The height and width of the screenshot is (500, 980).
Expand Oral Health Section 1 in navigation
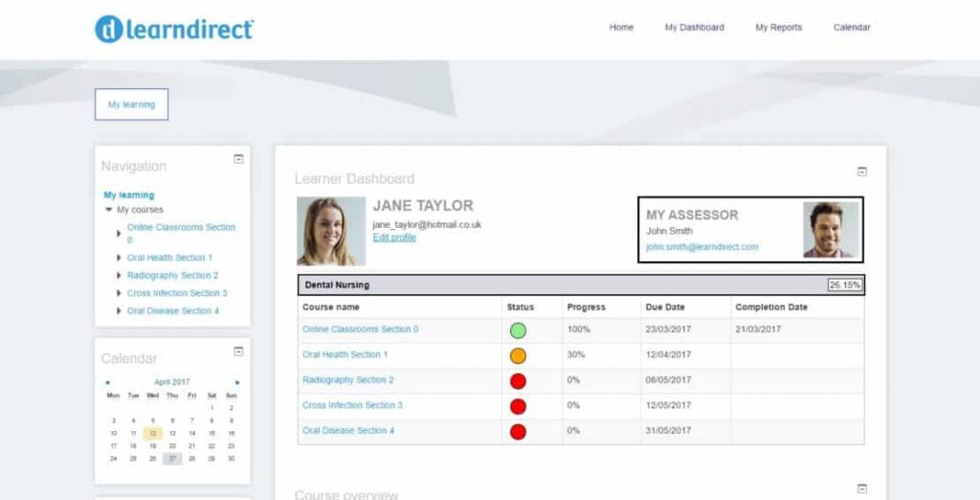click(119, 258)
